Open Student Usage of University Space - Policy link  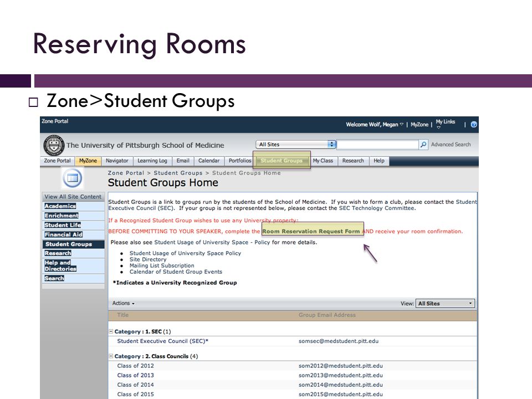(x=212, y=242)
